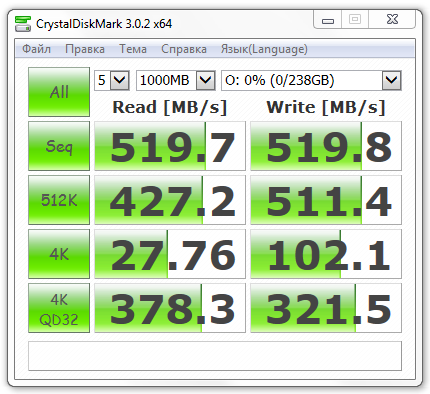Open the Файл menu

tap(36, 49)
